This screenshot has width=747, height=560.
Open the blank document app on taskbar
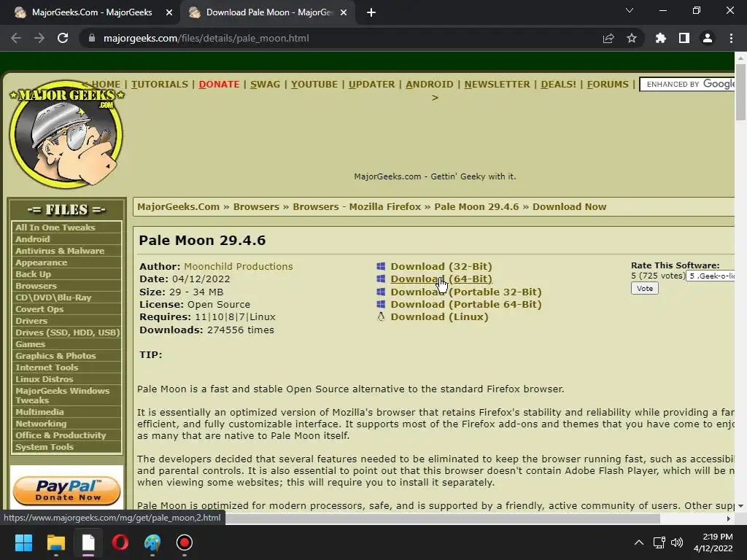click(88, 542)
